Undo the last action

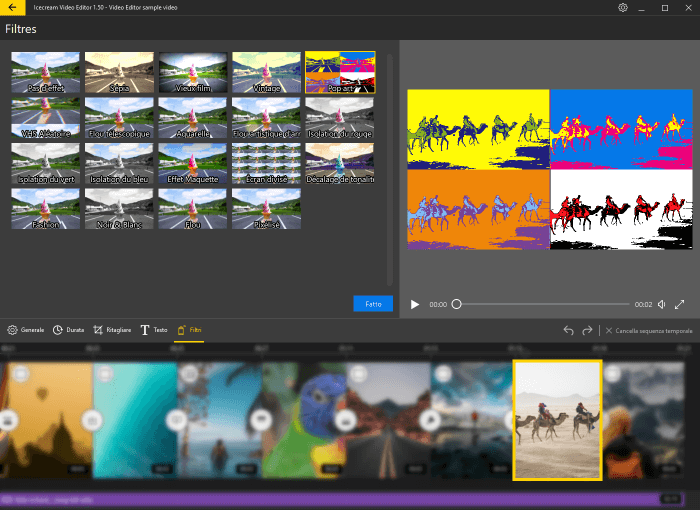(x=568, y=330)
